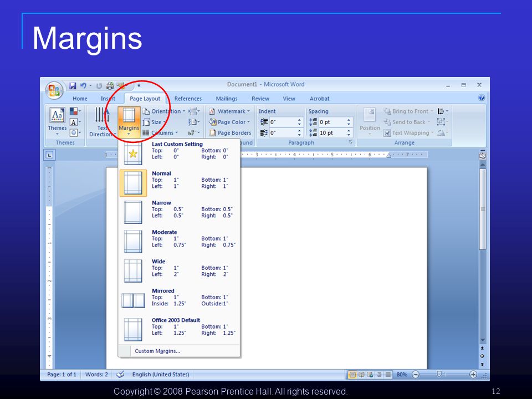Open Columns dropdown
The height and width of the screenshot is (399, 532).
(x=160, y=132)
